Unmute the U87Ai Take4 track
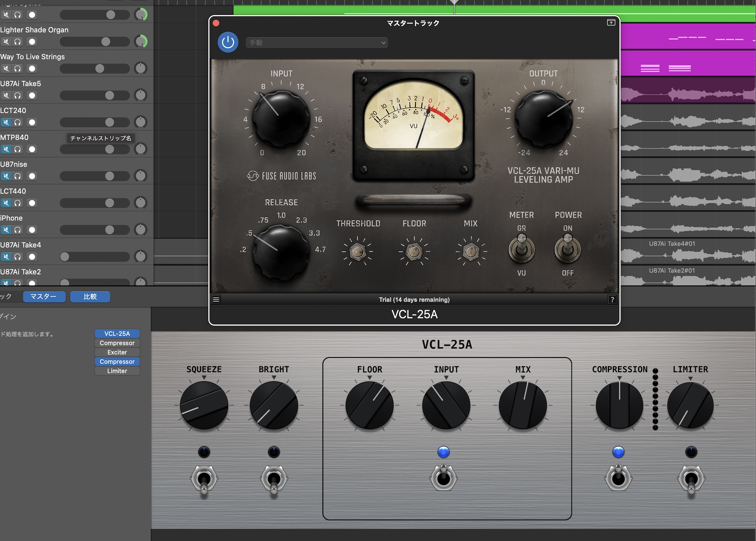The width and height of the screenshot is (756, 541). 6,257
